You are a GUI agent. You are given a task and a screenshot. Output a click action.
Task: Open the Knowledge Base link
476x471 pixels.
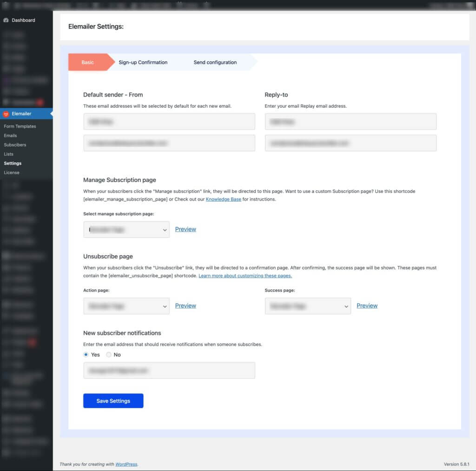224,199
